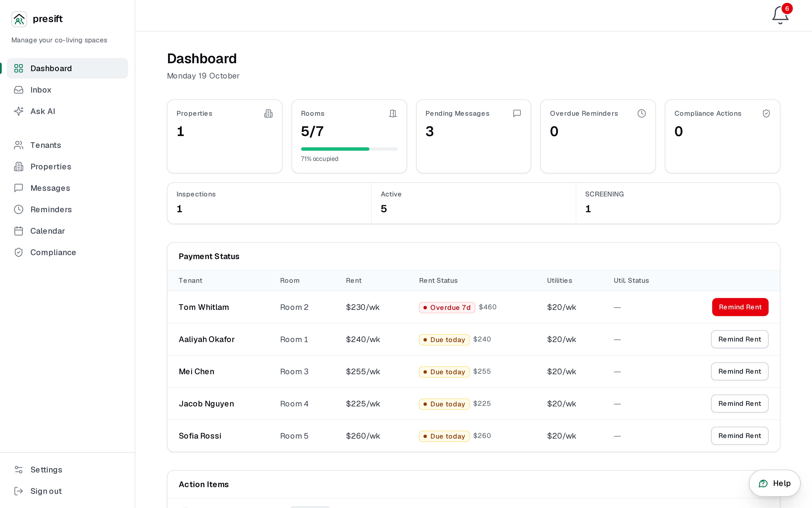812x508 pixels.
Task: Click Remind Rent for Jacob Nguyen
Action: (x=740, y=404)
